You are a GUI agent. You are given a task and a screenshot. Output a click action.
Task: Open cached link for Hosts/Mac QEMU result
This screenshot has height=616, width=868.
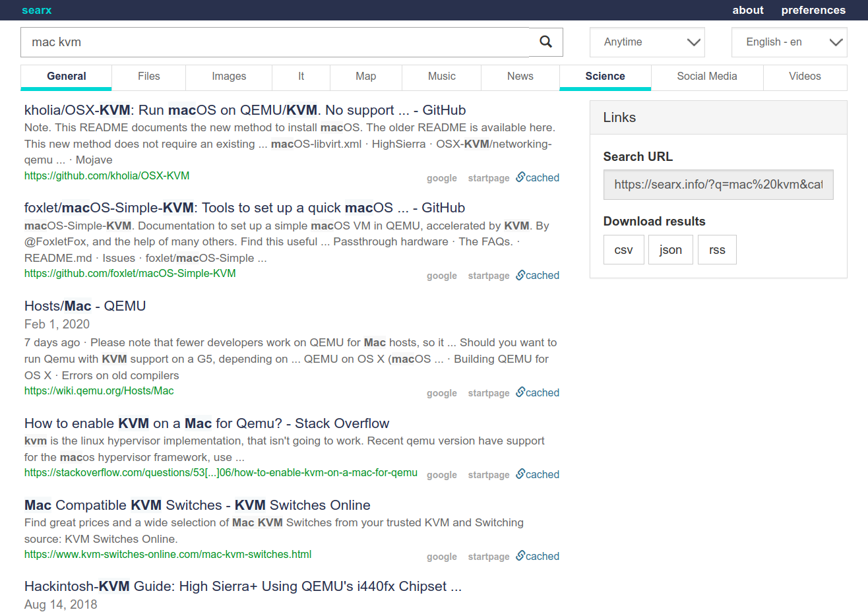538,392
